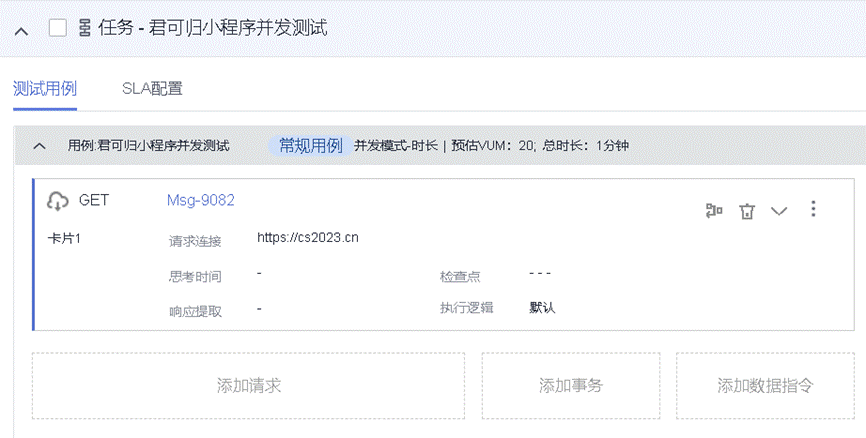
Task: Click the 并发模式-时长 summary text
Action: click(395, 145)
